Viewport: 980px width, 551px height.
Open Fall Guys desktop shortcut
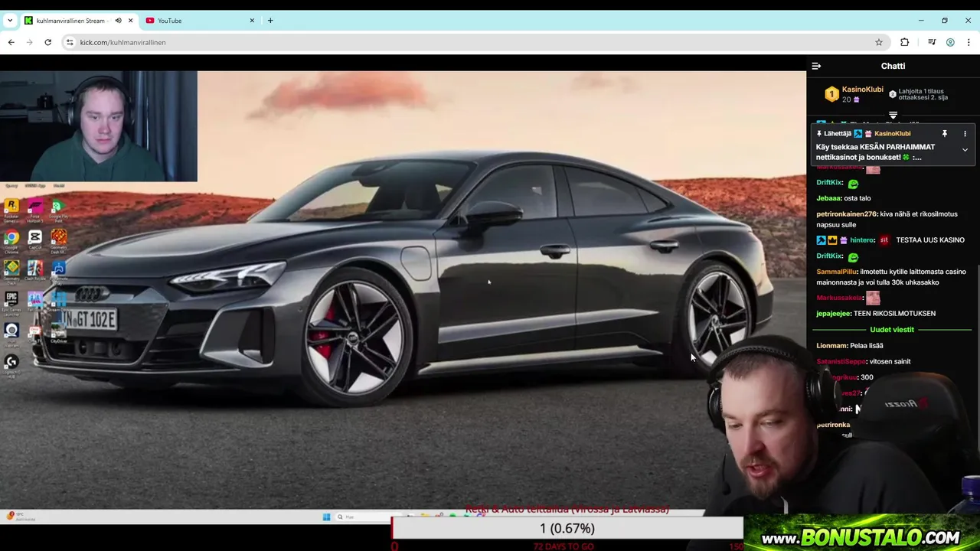click(x=35, y=301)
